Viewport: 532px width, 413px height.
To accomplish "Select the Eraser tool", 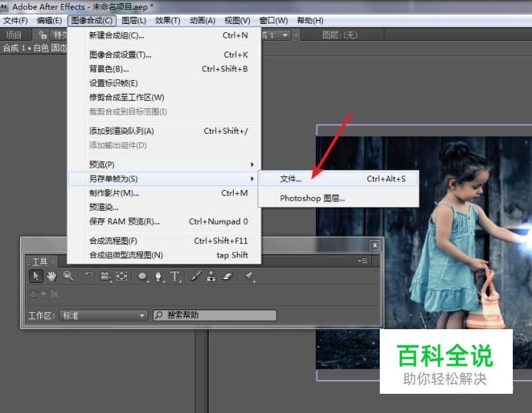I will point(228,277).
